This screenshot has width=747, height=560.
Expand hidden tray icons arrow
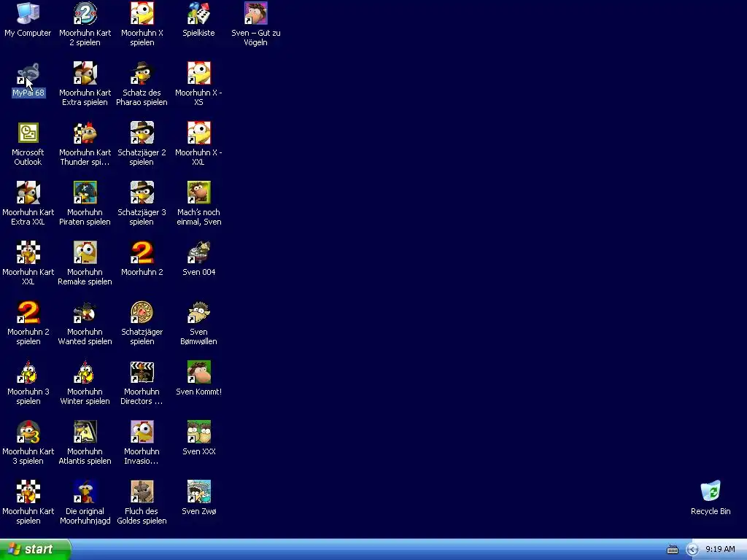[x=692, y=550]
